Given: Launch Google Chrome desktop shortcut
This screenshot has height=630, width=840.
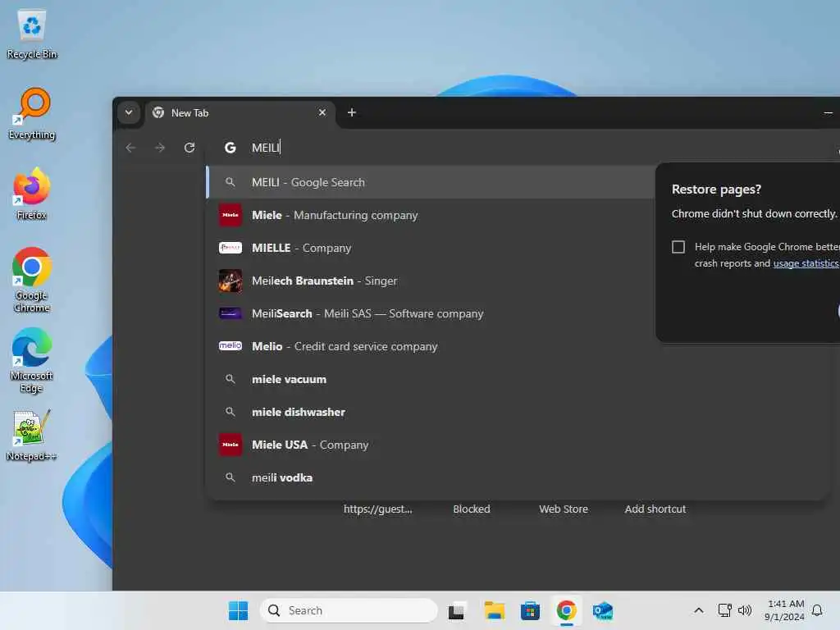Looking at the screenshot, I should [32, 280].
